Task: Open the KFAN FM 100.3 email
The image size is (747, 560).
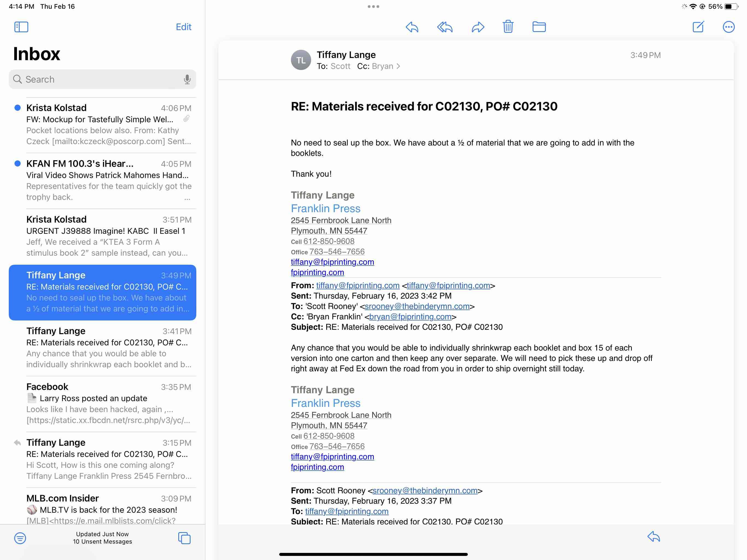Action: (108, 180)
